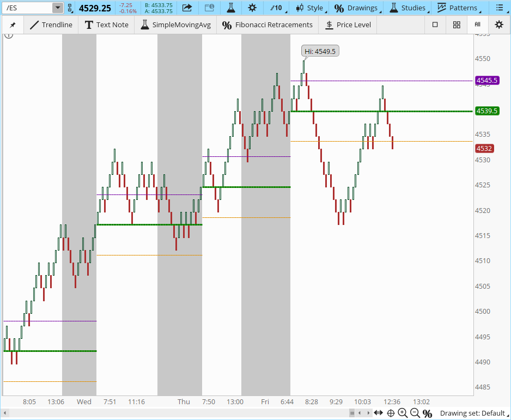Click the -7.25 -0.16% change value
The height and width of the screenshot is (420, 511).
point(127,8)
